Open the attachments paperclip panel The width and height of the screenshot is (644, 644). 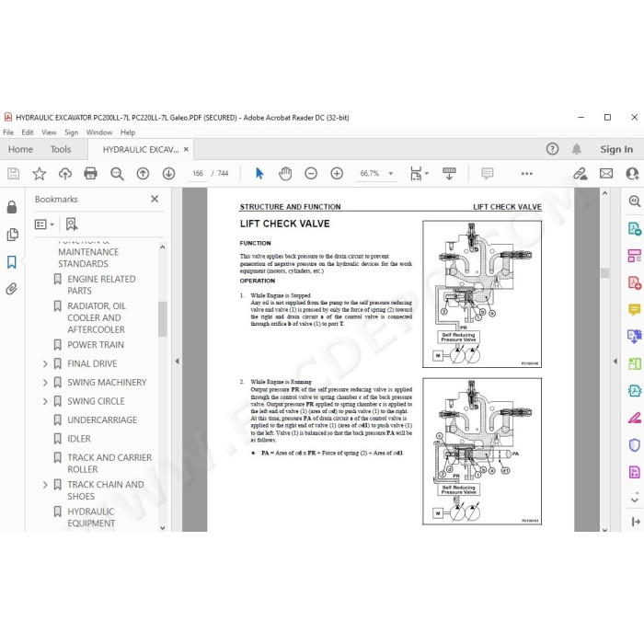tap(12, 289)
